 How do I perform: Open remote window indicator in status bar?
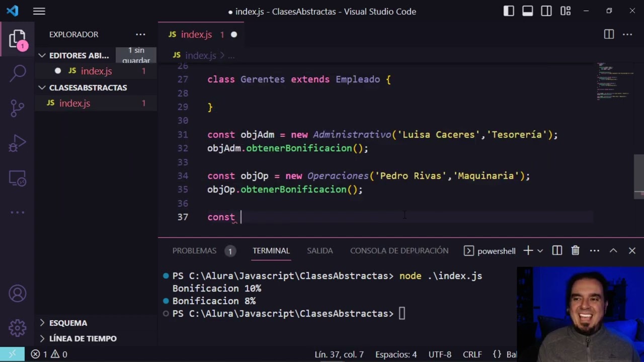point(13,354)
